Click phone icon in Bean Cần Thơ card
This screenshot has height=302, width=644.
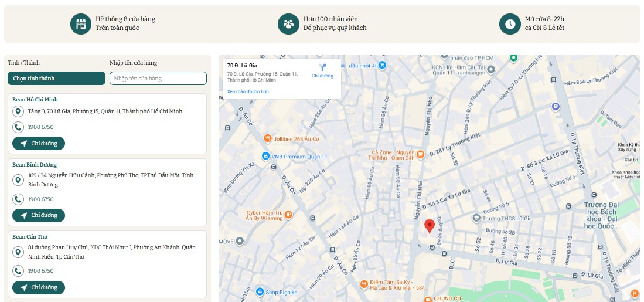point(18,271)
